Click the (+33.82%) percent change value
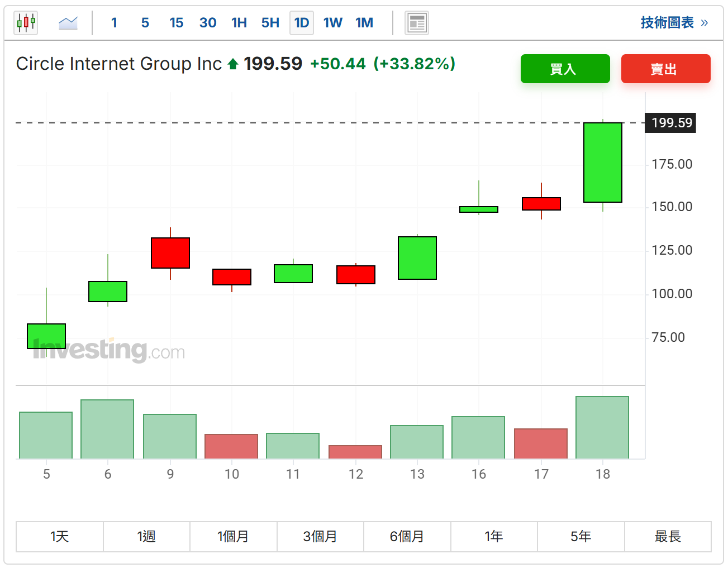 [415, 64]
